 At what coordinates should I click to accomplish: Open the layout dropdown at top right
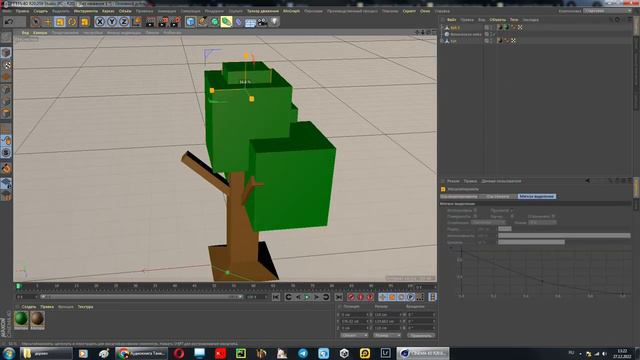point(608,11)
